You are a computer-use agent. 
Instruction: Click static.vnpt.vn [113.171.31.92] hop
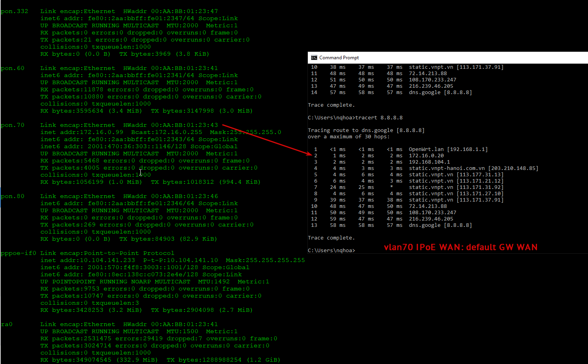456,187
